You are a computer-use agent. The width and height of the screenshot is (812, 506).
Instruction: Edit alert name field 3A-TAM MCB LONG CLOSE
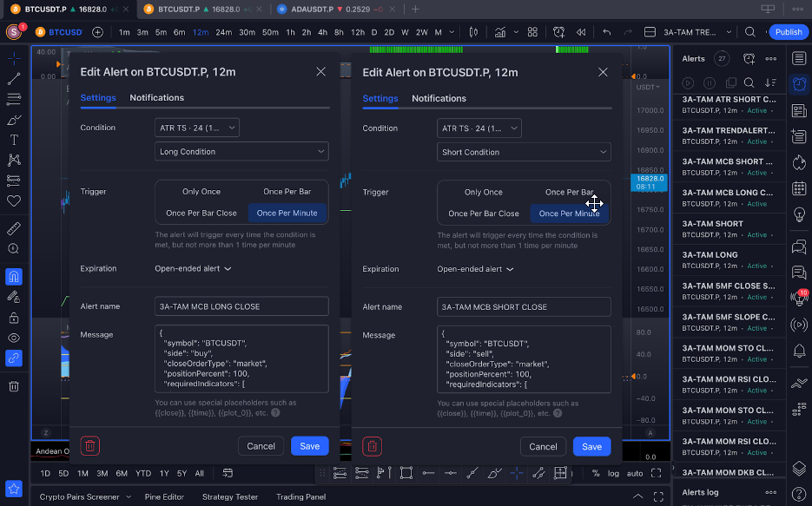point(241,306)
